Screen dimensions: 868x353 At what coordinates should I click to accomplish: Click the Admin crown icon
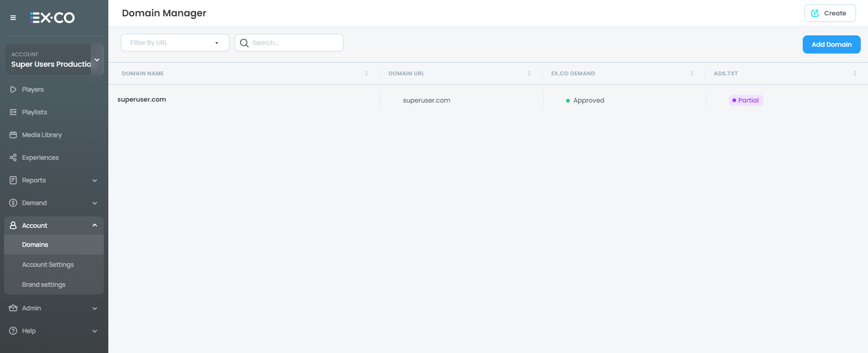click(13, 308)
